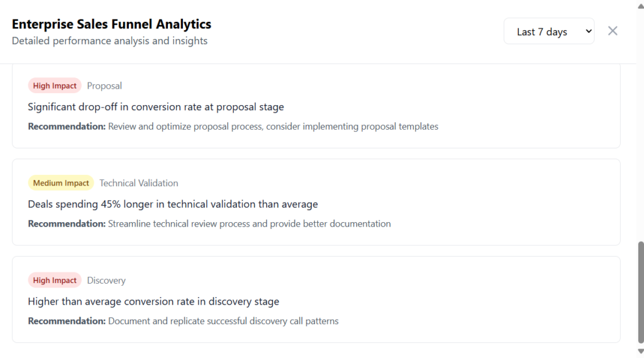The image size is (644, 358).
Task: Click the Discovery insight card background
Action: pyautogui.click(x=472, y=296)
